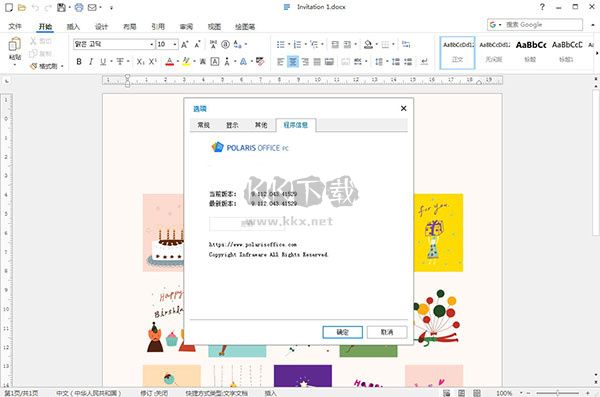Viewport: 600px width, 397px height.
Task: Open the 显示 tab in options dialog
Action: (x=232, y=125)
